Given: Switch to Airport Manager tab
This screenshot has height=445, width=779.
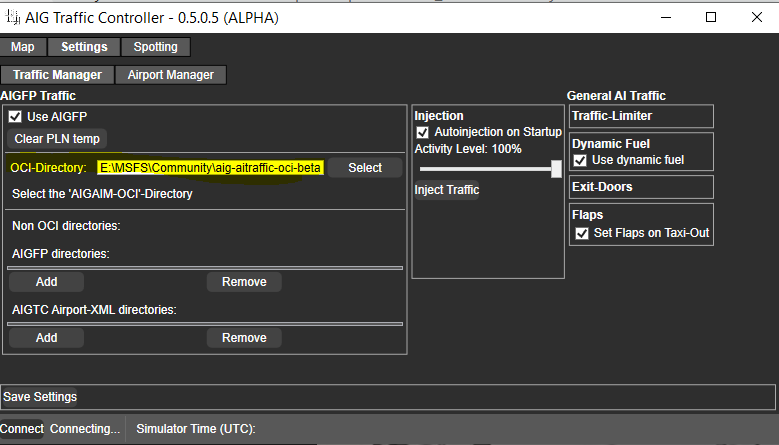Looking at the screenshot, I should tap(170, 75).
